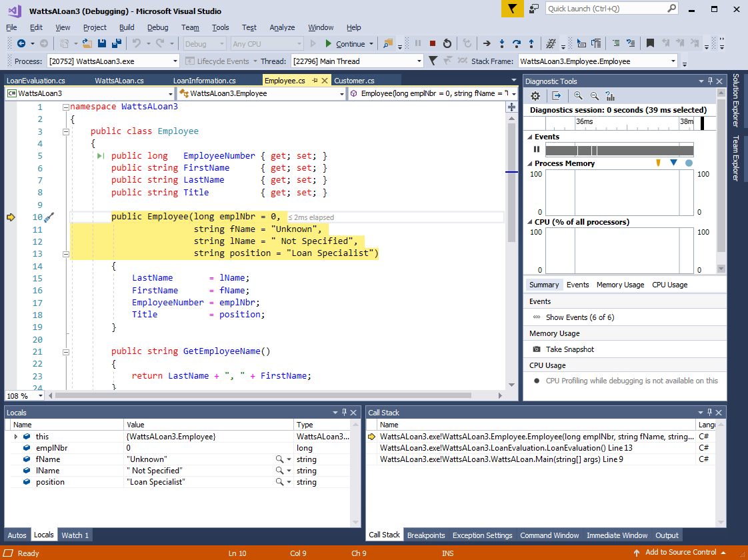Click the Take Snapshot link
The height and width of the screenshot is (560, 748).
tap(570, 349)
